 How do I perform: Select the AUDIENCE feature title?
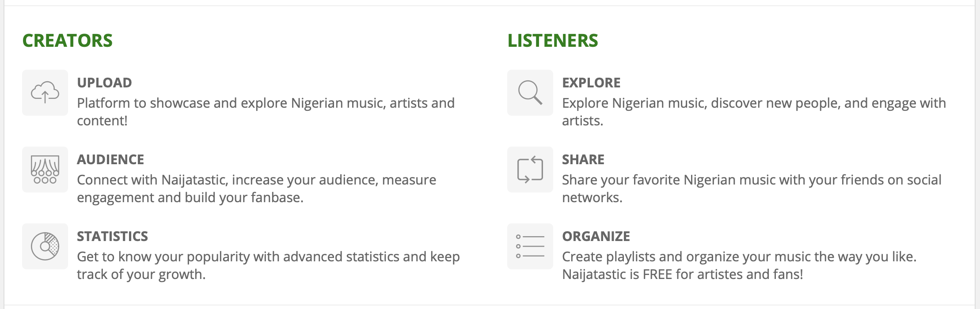pyautogui.click(x=110, y=159)
